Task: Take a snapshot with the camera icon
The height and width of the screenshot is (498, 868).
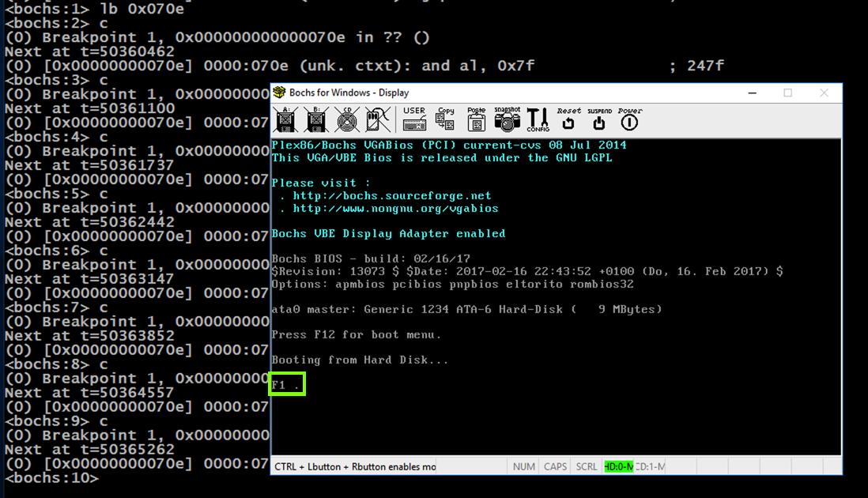Action: coord(507,119)
